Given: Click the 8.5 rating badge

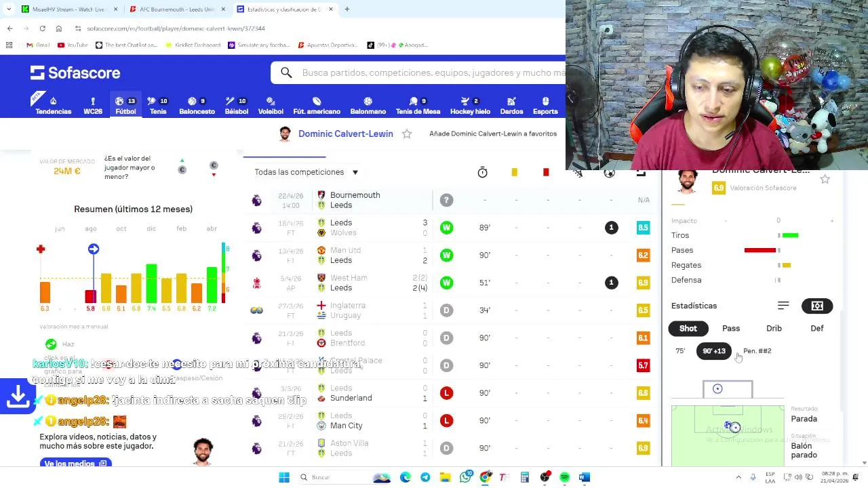Looking at the screenshot, I should 643,228.
